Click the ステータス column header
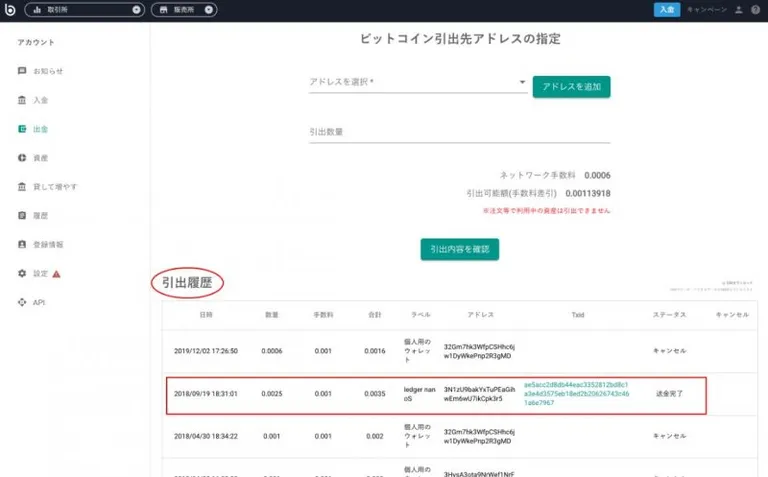The width and height of the screenshot is (768, 477). coord(669,315)
